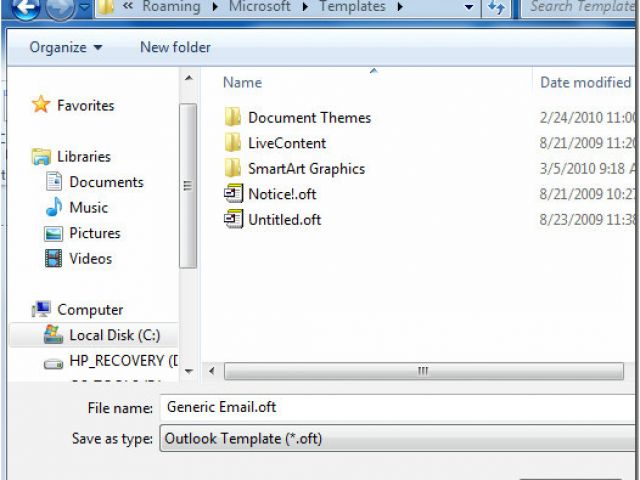Click the 3/5/2010 date of SmartArt Graphics
The height and width of the screenshot is (480, 640).
(587, 169)
